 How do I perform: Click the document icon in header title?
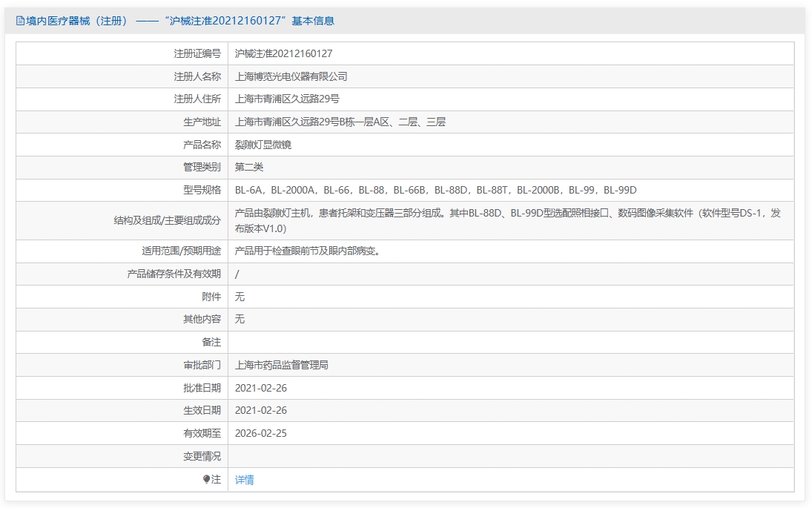coord(20,21)
